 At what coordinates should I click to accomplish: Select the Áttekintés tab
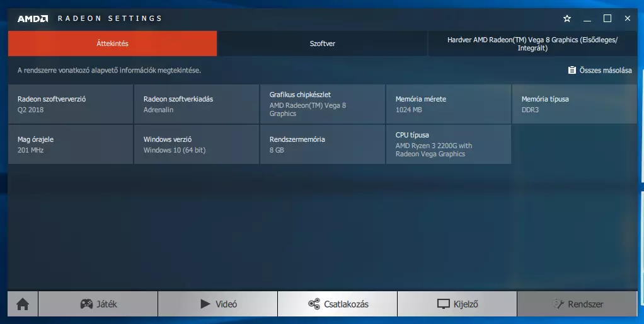(112, 43)
